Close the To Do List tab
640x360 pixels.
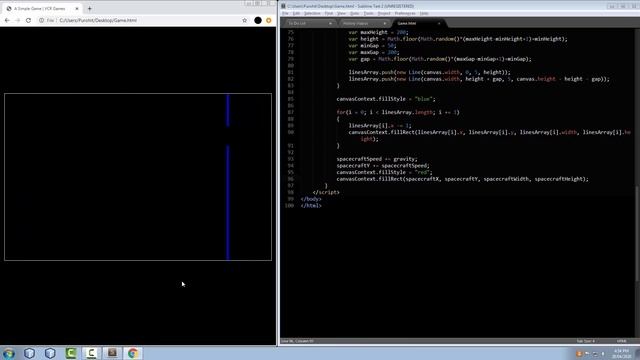330,23
